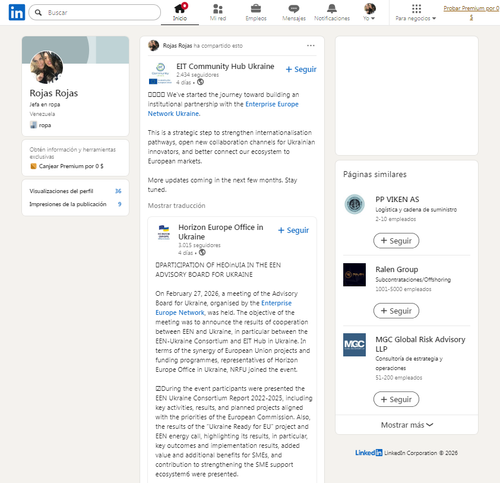Image resolution: width=500 pixels, height=483 pixels.
Task: Click the Horizon Europe Office logo
Action: pos(164,232)
